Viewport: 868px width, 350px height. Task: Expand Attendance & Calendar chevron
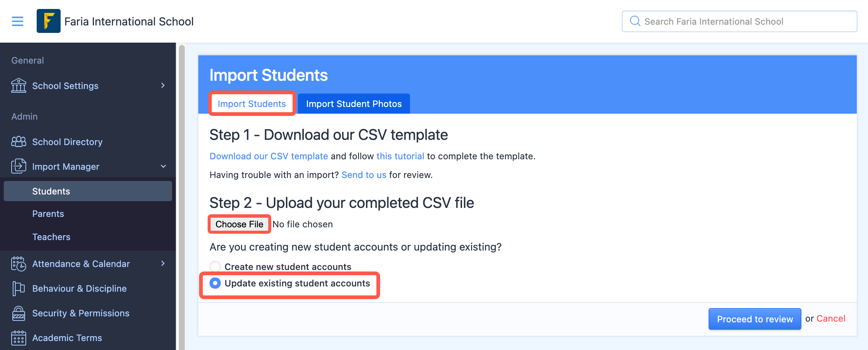163,264
